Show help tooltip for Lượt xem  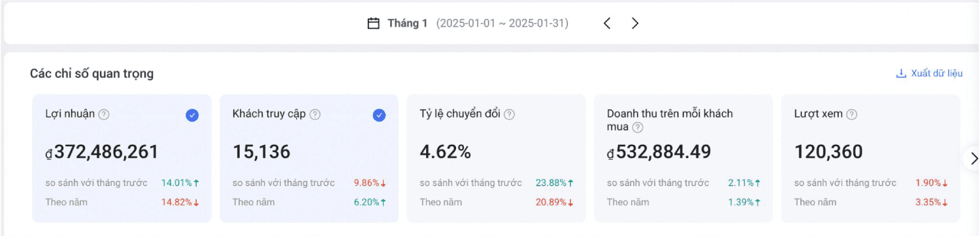click(x=852, y=114)
